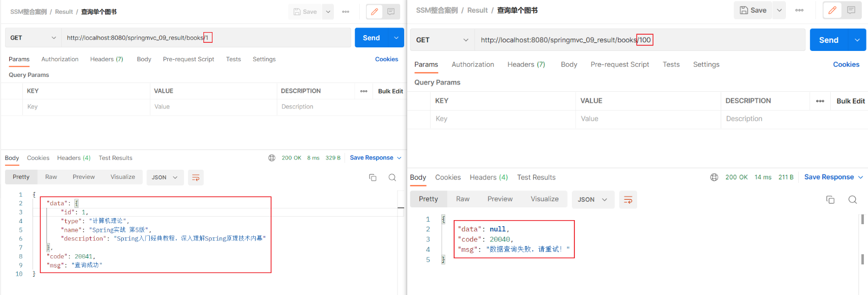Screen dimensions: 868x295
Task: Expand the GET method dropdown in the right request
Action: tap(442, 40)
